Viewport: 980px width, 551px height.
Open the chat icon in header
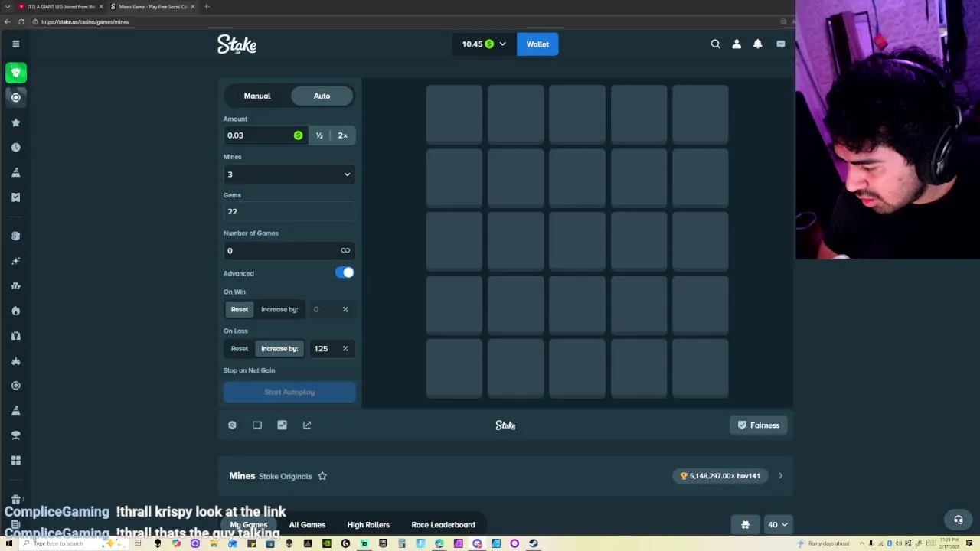click(780, 44)
